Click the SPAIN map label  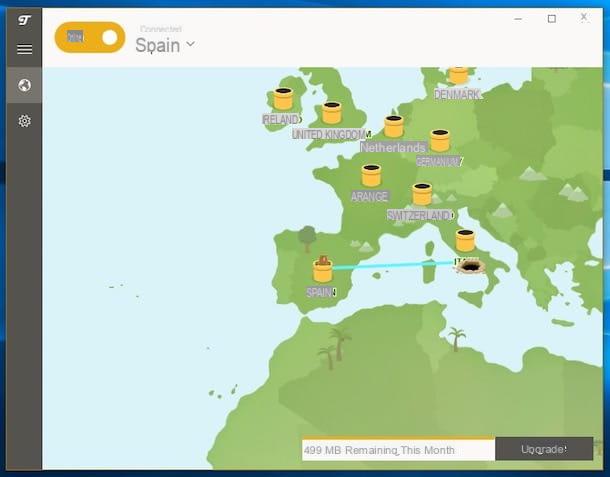coord(321,292)
